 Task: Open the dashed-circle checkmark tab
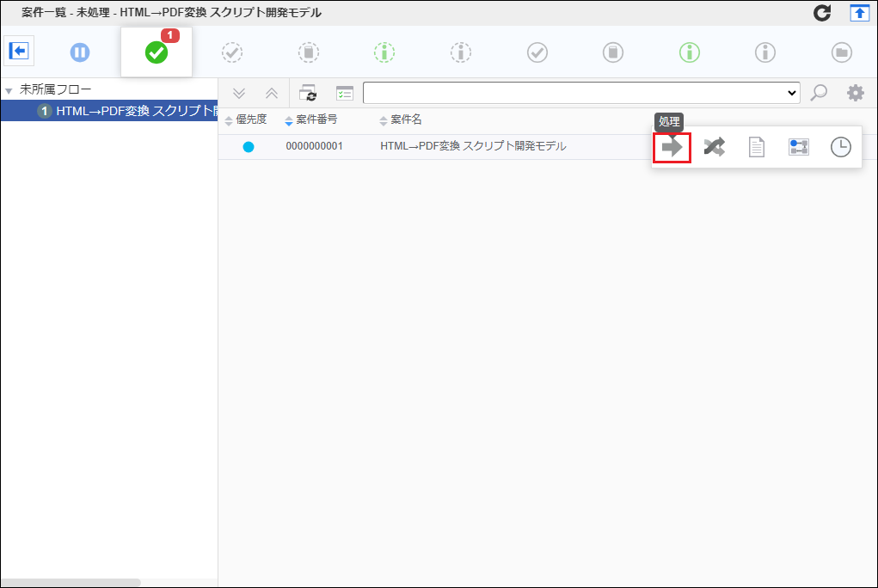coord(232,52)
